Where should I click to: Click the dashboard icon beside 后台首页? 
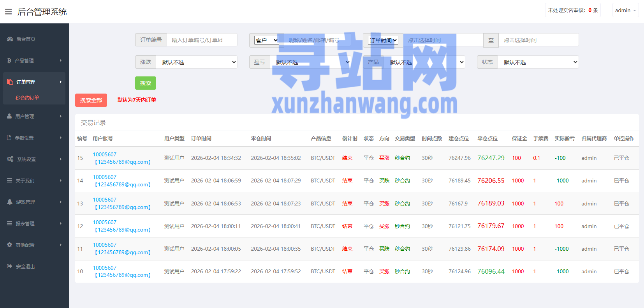[x=10, y=39]
